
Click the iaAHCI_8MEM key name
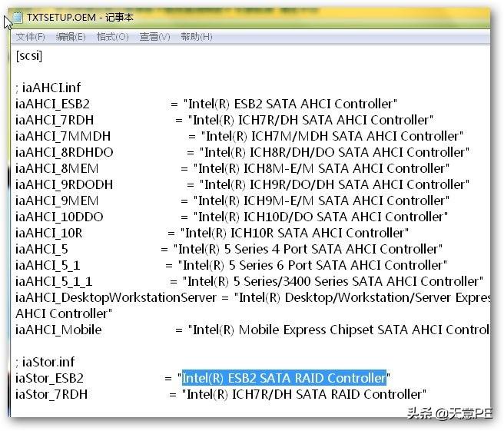57,169
